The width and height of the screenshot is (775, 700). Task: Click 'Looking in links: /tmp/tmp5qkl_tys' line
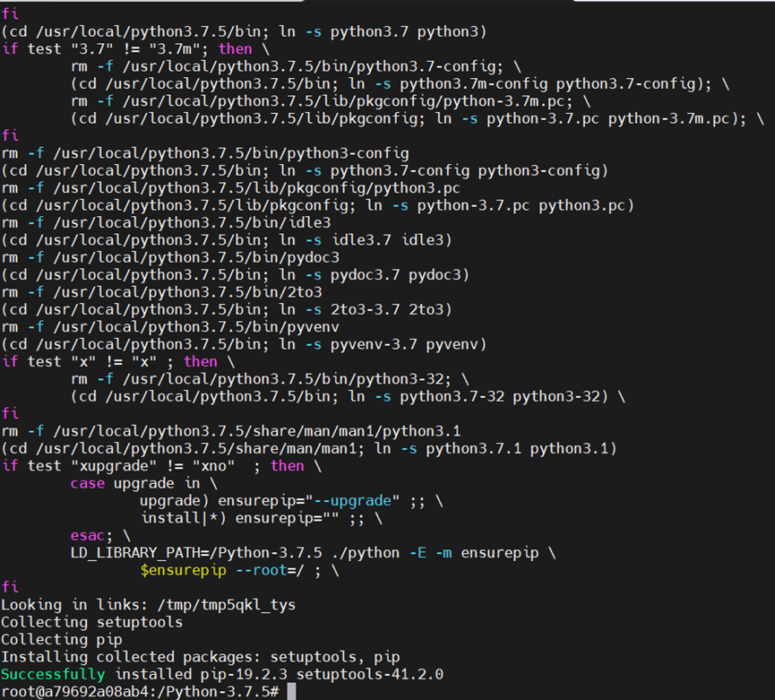tap(148, 605)
